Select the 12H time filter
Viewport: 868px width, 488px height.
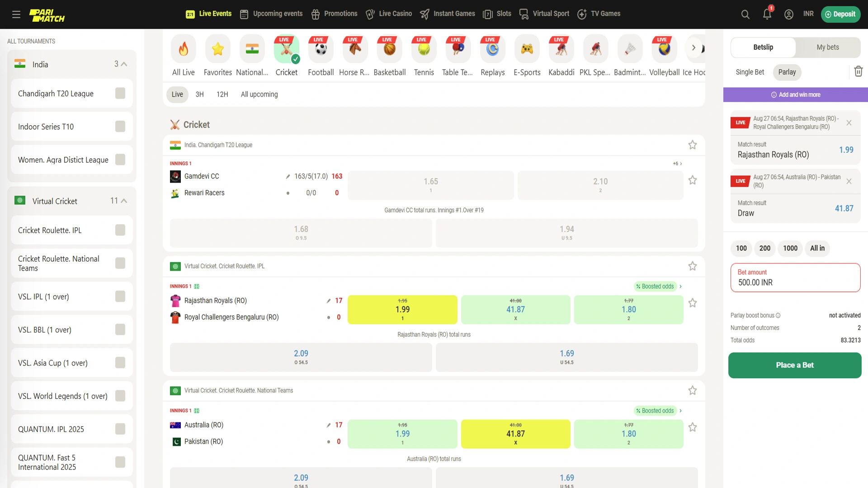tap(222, 94)
